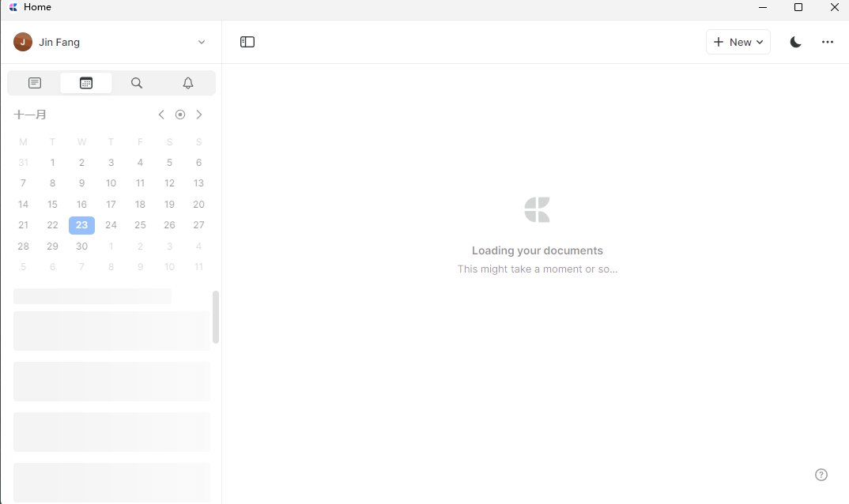Open the three-dots more options menu
Viewport: 849px width, 504px height.
[828, 42]
